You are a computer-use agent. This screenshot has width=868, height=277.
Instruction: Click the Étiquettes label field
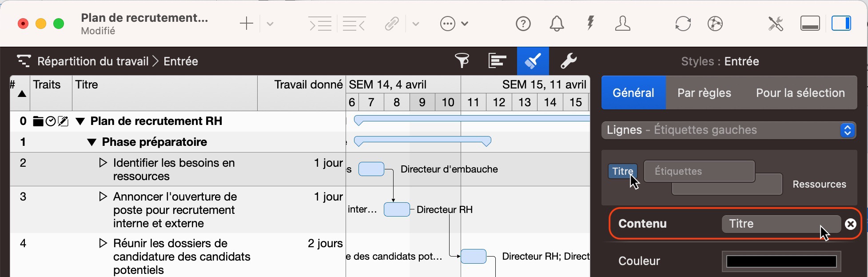[699, 172]
